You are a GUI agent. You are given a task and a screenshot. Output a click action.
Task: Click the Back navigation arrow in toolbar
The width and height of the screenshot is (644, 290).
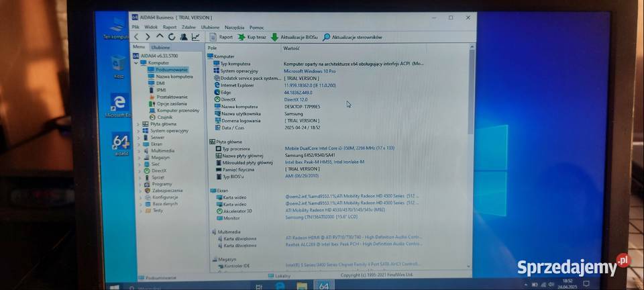pos(136,37)
